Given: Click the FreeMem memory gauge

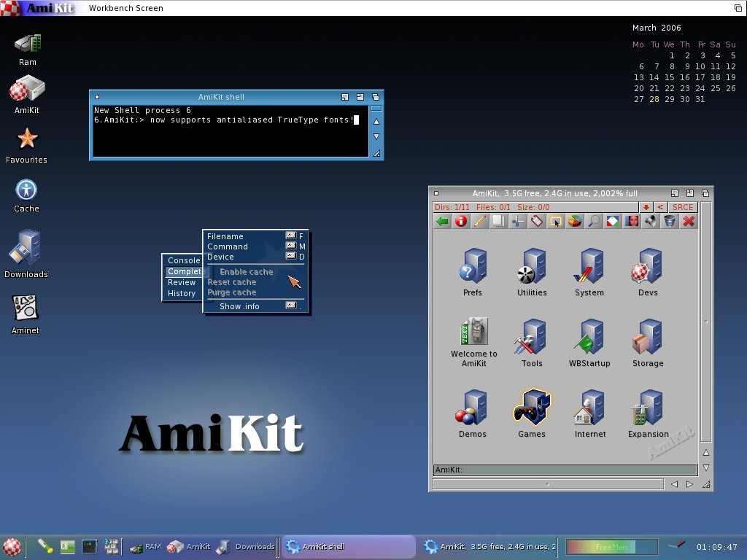Looking at the screenshot, I should click(x=612, y=547).
